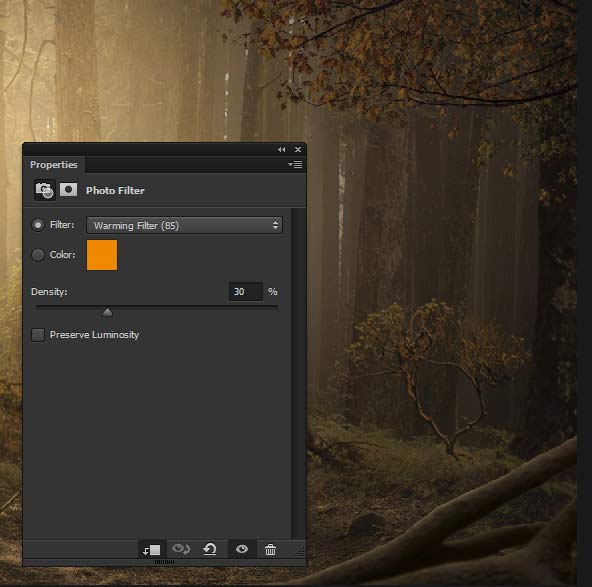Enable Preserve Luminosity checkbox
Image resolution: width=592 pixels, height=587 pixels.
coord(38,335)
